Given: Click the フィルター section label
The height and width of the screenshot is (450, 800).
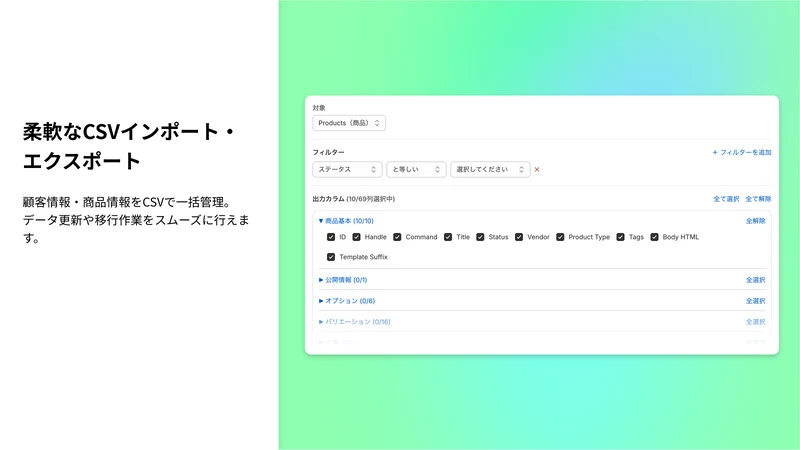Looking at the screenshot, I should [x=328, y=152].
